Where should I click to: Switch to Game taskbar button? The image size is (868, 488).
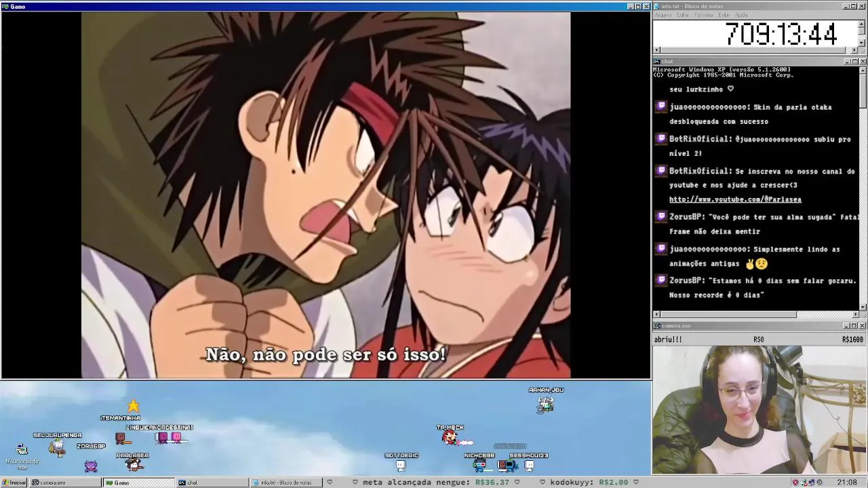138,483
